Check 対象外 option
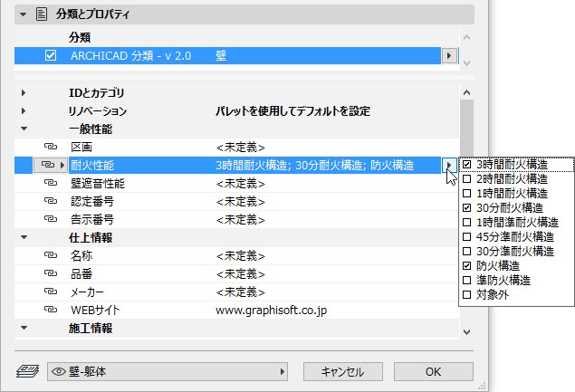The height and width of the screenshot is (392, 575). pos(467,295)
